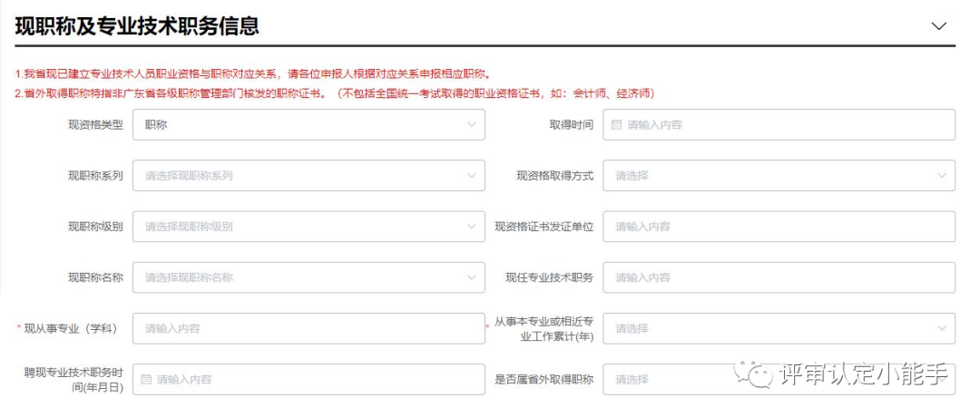Screen dimensions: 980x417
Task: Click calendar icon in 取得时间 field
Action: point(616,125)
